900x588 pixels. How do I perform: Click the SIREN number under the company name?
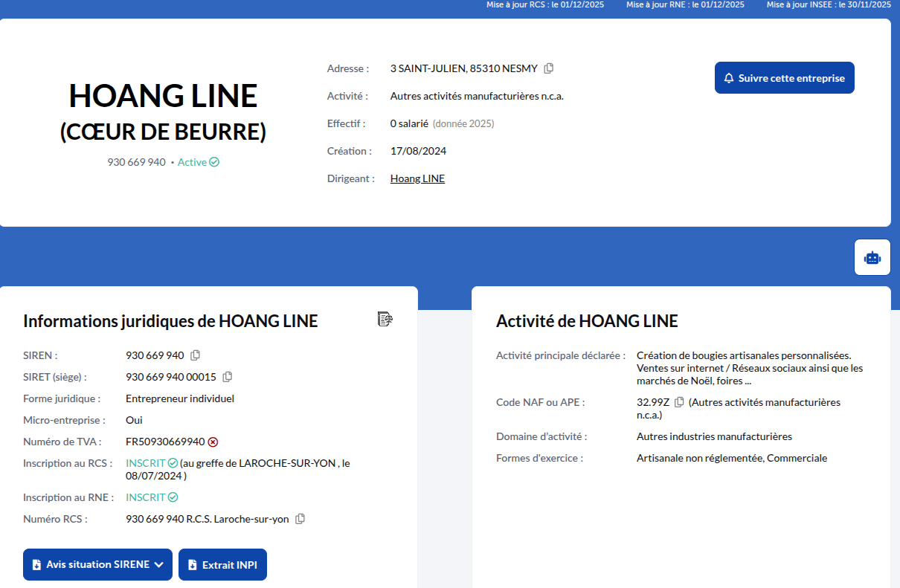point(136,162)
